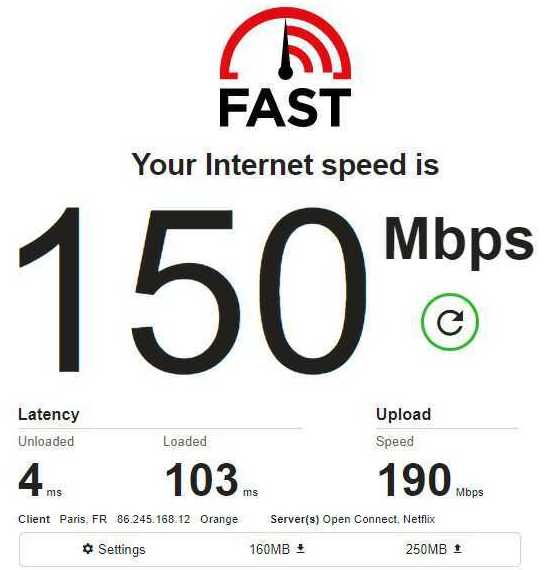Click the Open Connect, Netflix server text

(379, 519)
